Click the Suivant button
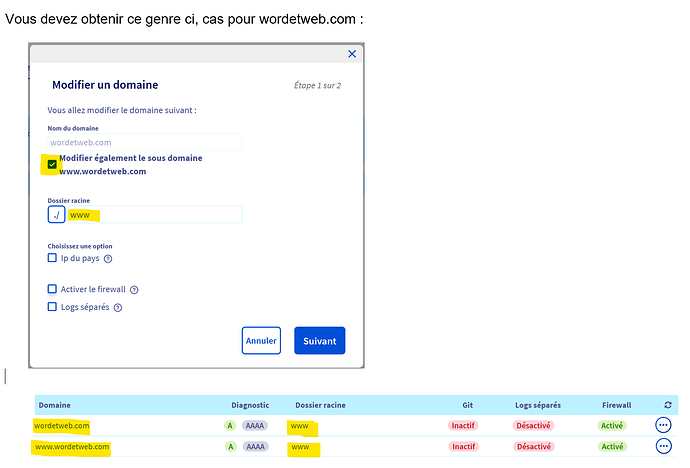Screen dimensions: 690x468 (x=319, y=340)
